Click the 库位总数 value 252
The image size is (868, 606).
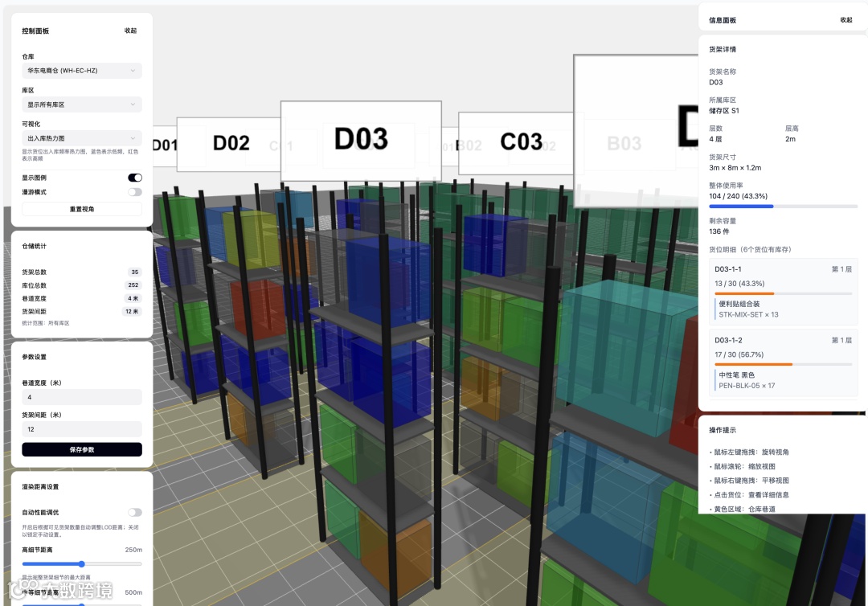pyautogui.click(x=133, y=285)
